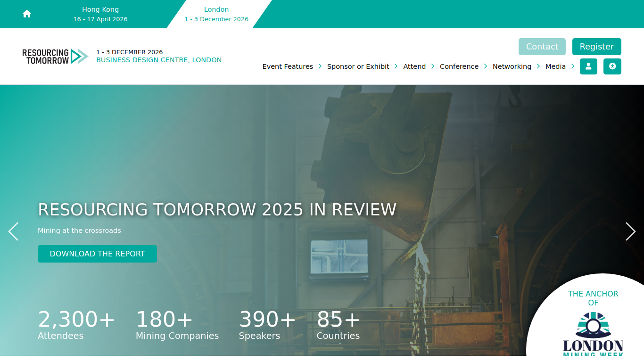Click the Resourcing Tomorrow logo

pos(55,57)
